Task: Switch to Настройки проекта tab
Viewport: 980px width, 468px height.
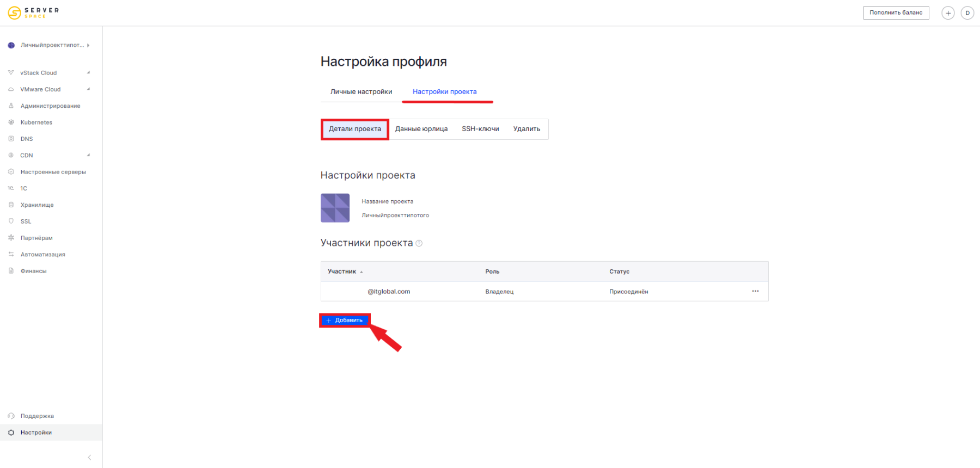Action: 444,91
